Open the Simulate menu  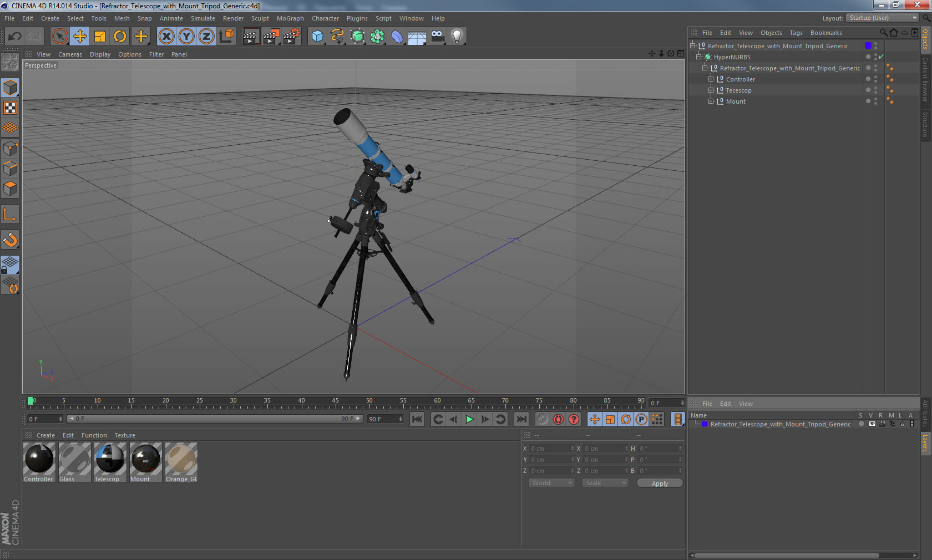click(x=203, y=18)
